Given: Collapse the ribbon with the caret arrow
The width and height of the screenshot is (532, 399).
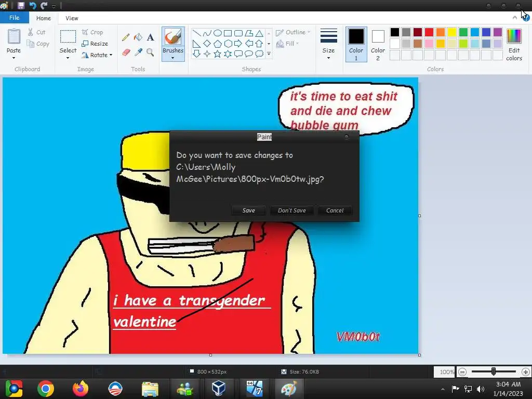Looking at the screenshot, I should (x=515, y=18).
